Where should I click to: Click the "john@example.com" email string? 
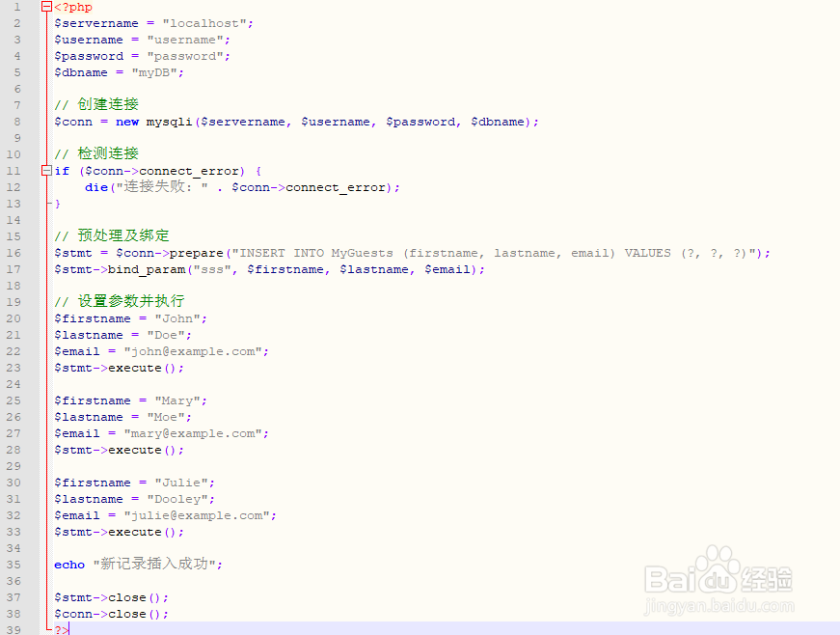coord(193,350)
